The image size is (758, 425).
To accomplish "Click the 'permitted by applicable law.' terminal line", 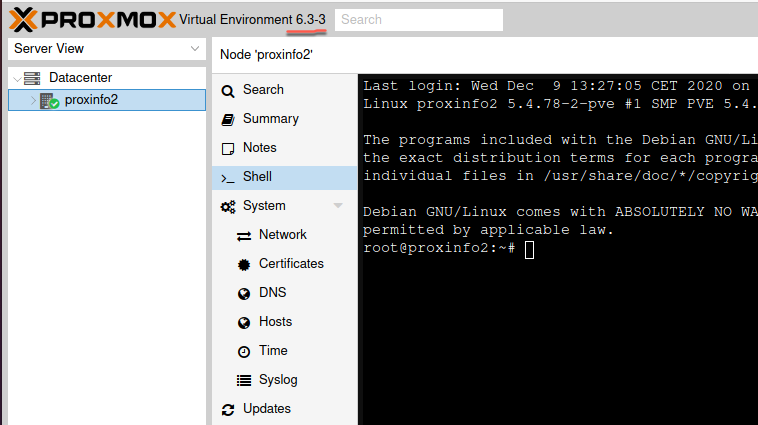I will [488, 230].
